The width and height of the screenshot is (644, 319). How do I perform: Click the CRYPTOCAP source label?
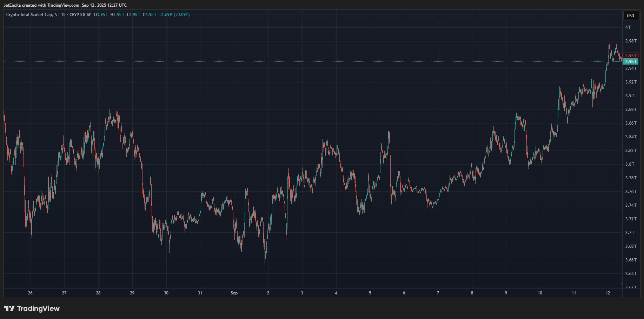point(80,15)
